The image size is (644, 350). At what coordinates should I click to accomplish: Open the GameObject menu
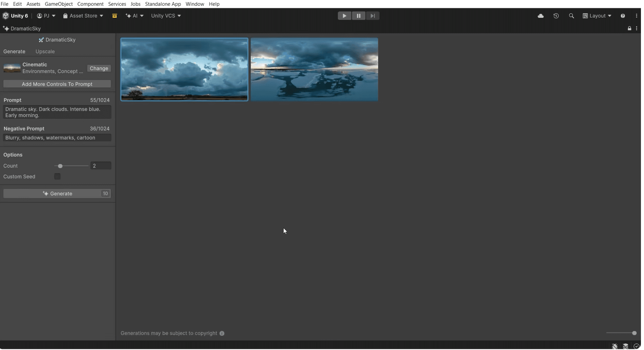pyautogui.click(x=59, y=4)
